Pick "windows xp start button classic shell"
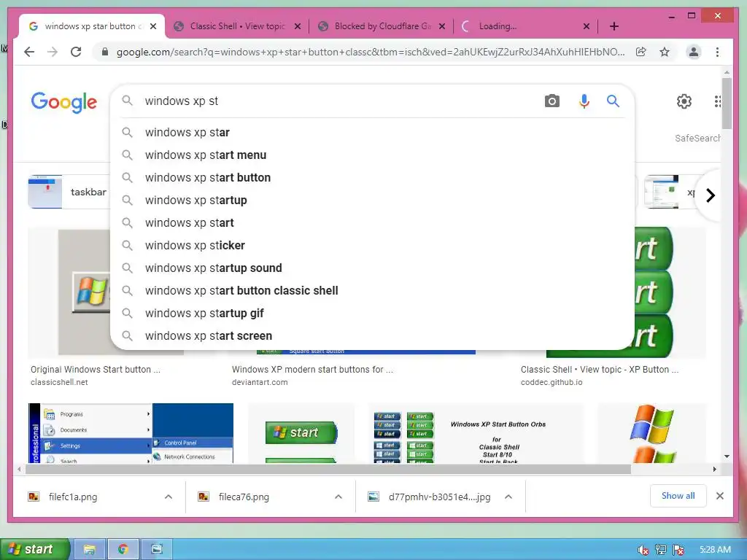Screen dimensions: 747x560 [373, 290]
